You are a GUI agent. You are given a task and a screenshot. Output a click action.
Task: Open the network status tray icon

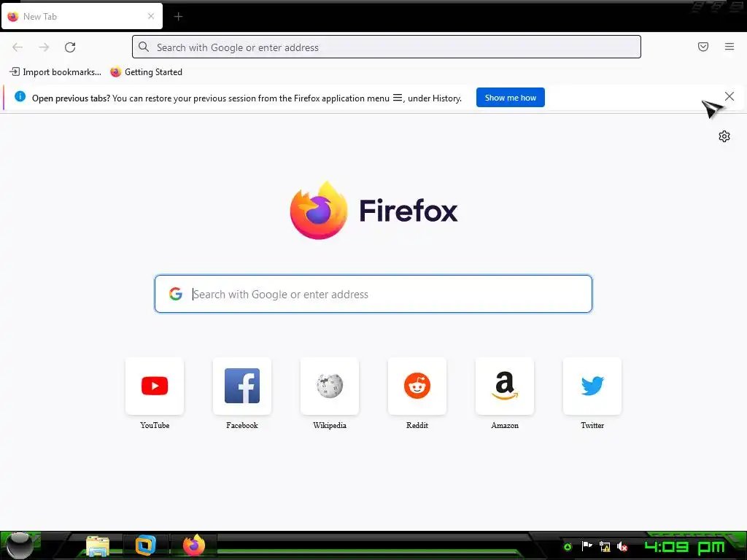(605, 546)
